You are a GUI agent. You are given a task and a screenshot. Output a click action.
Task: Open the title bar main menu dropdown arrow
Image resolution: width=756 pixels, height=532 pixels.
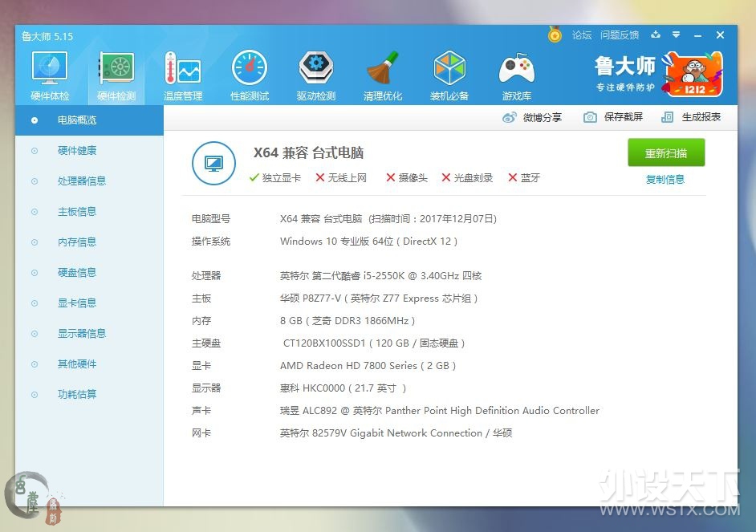click(x=676, y=35)
